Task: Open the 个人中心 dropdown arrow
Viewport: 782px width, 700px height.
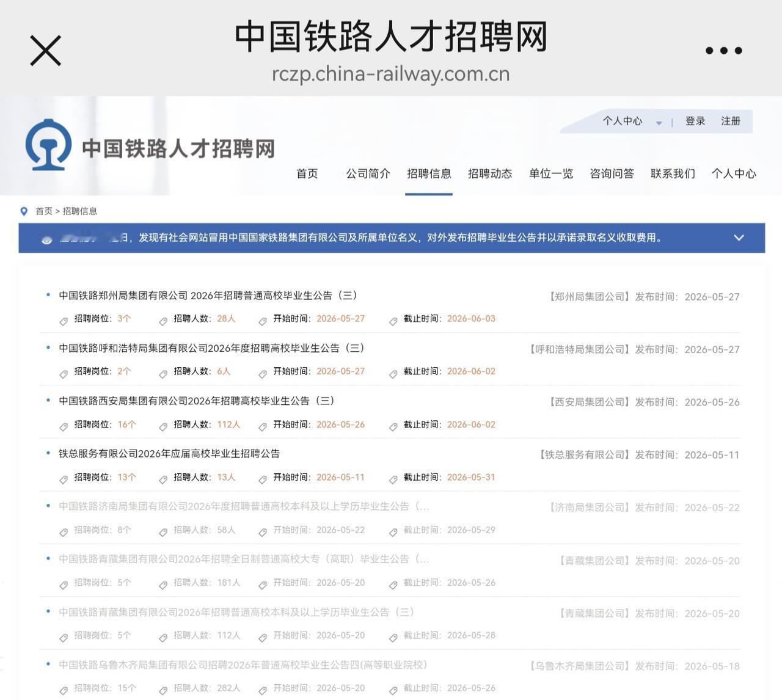Action: 659,123
